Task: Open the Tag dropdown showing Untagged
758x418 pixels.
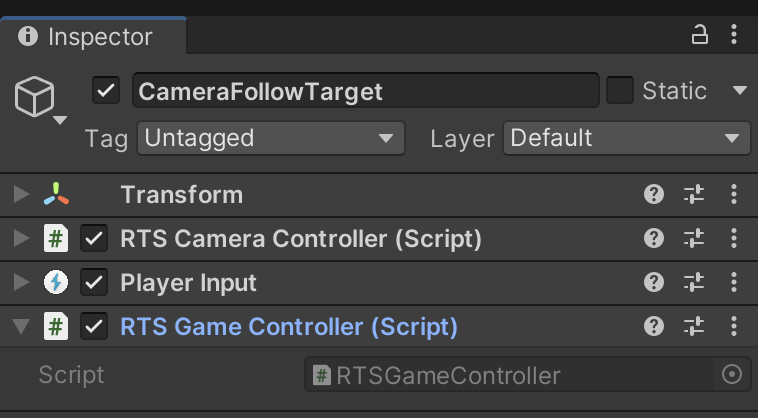Action: click(270, 138)
